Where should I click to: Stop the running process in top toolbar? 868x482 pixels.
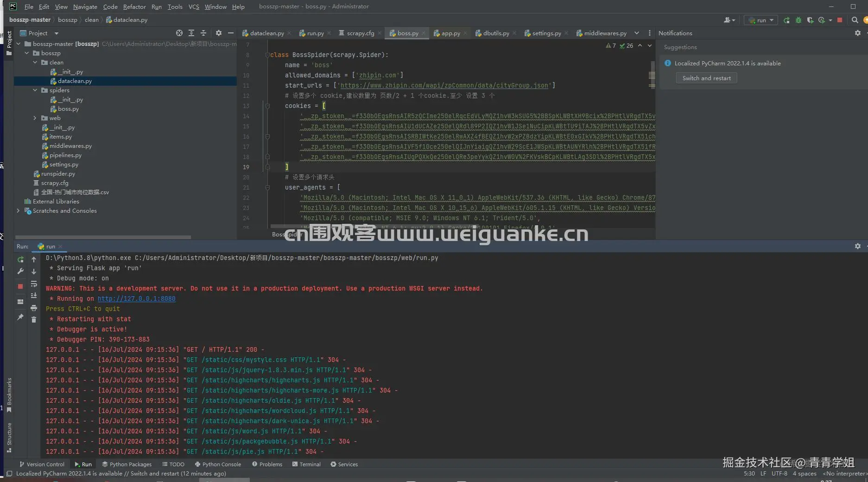(840, 20)
